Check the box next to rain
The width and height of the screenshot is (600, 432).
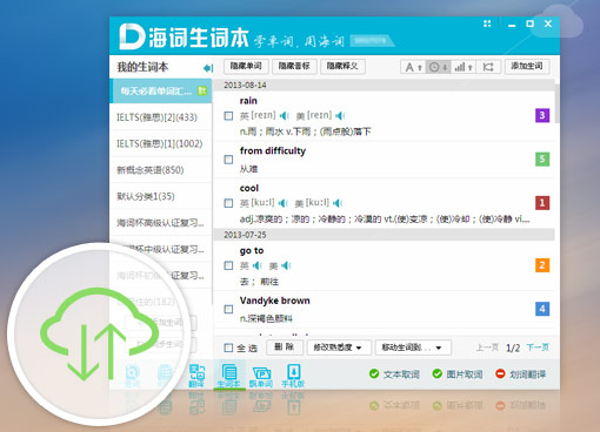click(x=229, y=116)
